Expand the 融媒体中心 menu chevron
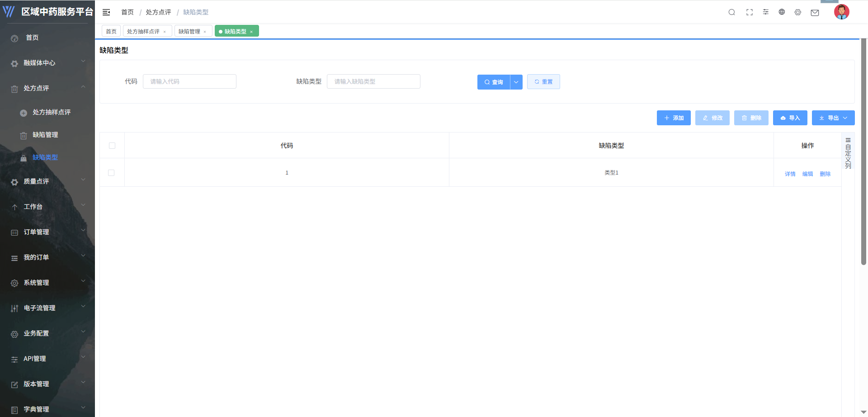This screenshot has width=868, height=417. [83, 61]
